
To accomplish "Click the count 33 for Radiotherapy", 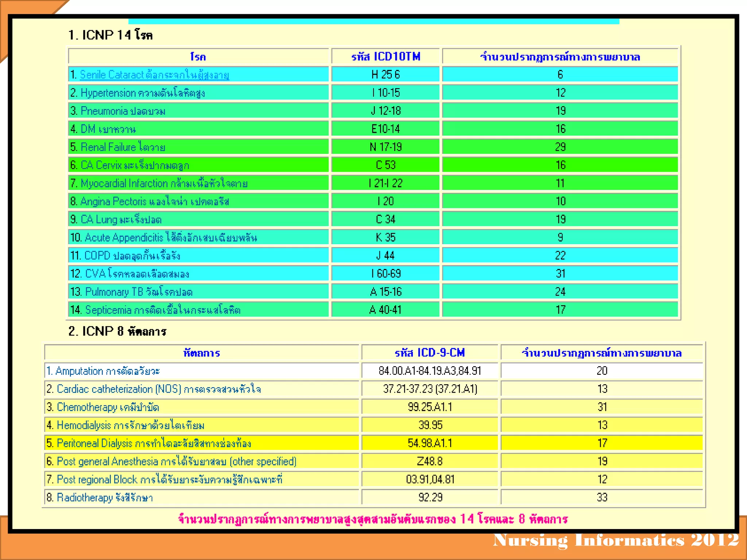I will [x=602, y=497].
